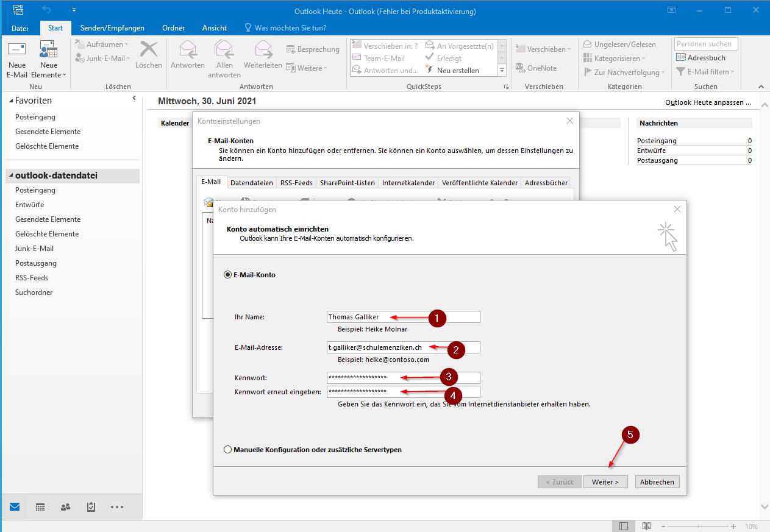Click the Weiter > button
Viewport: 770px width, 532px height.
pos(605,482)
